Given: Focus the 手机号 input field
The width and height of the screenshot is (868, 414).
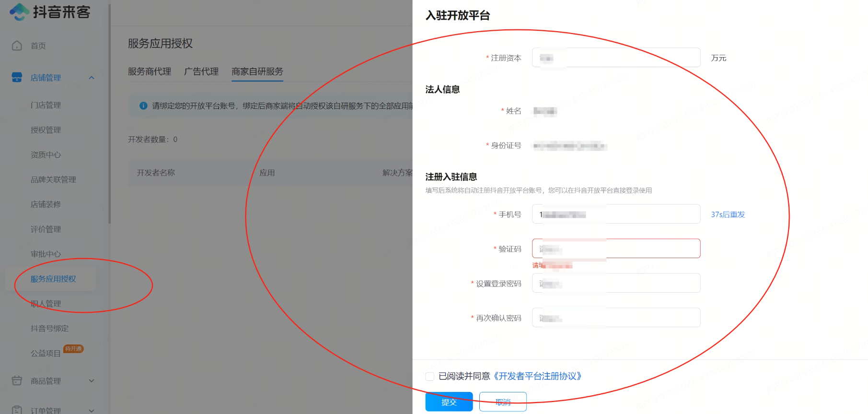Looking at the screenshot, I should tap(616, 214).
